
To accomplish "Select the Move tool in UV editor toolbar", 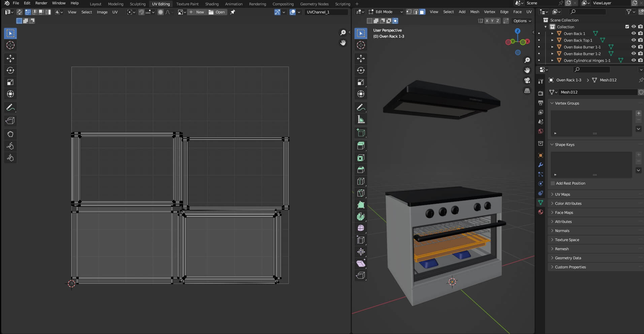I will (x=10, y=59).
